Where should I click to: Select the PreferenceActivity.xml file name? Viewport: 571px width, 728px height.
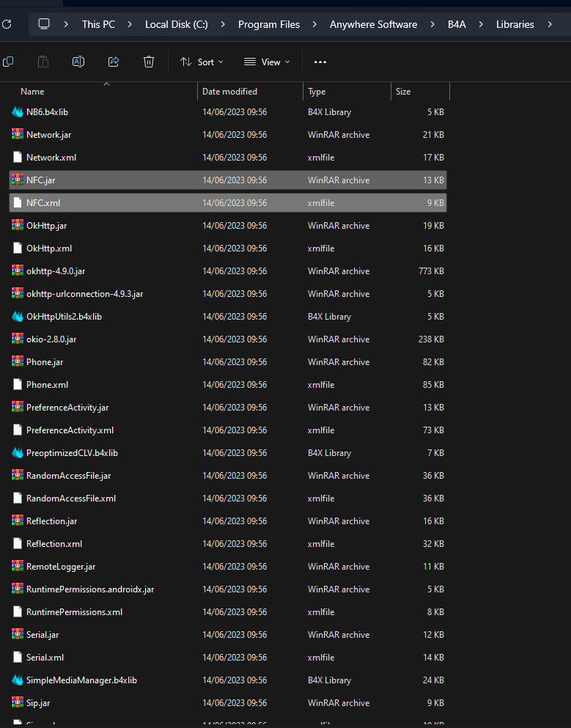pos(70,430)
